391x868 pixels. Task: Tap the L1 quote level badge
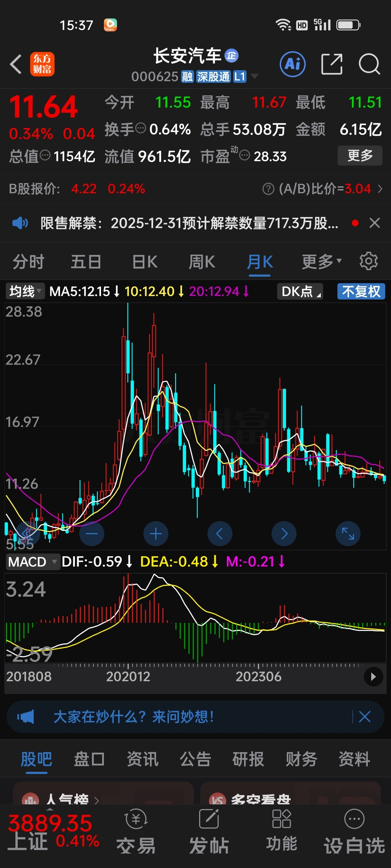(240, 77)
